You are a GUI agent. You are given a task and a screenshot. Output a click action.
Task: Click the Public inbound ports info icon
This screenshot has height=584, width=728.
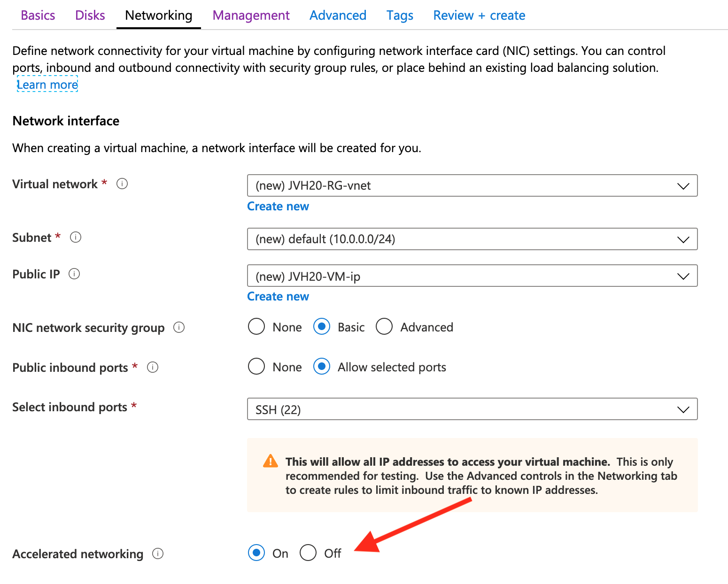152,367
